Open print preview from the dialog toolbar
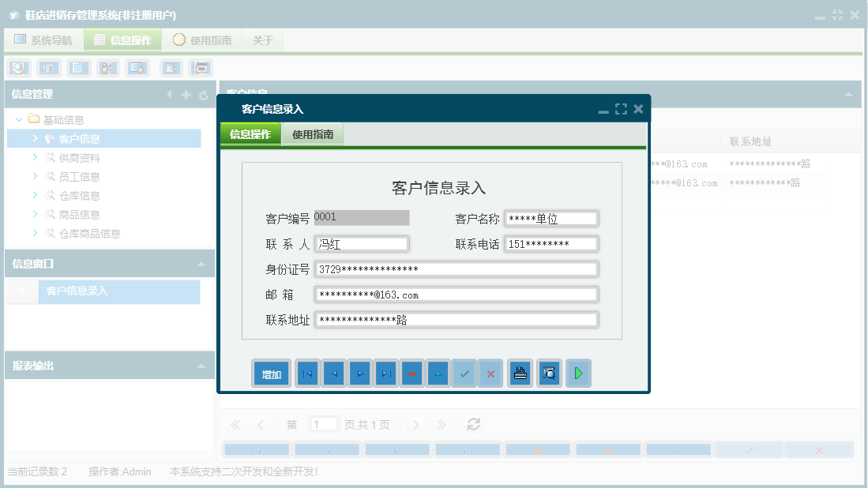This screenshot has height=488, width=868. (549, 373)
